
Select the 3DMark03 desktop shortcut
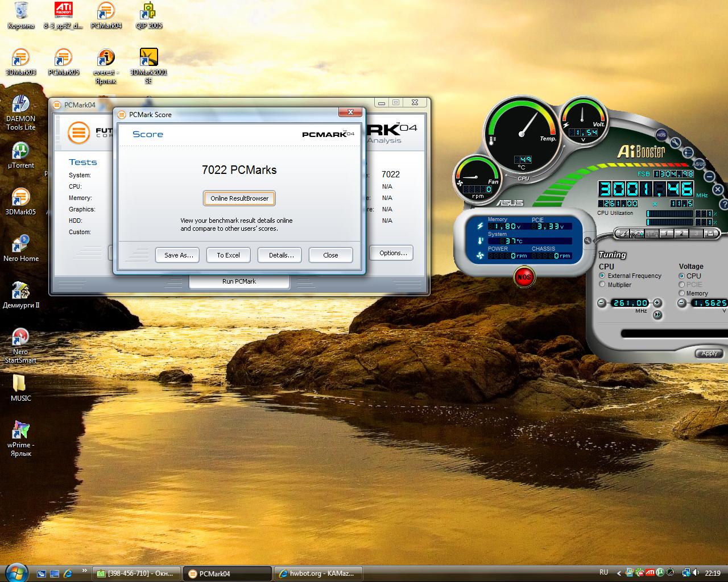click(x=20, y=63)
